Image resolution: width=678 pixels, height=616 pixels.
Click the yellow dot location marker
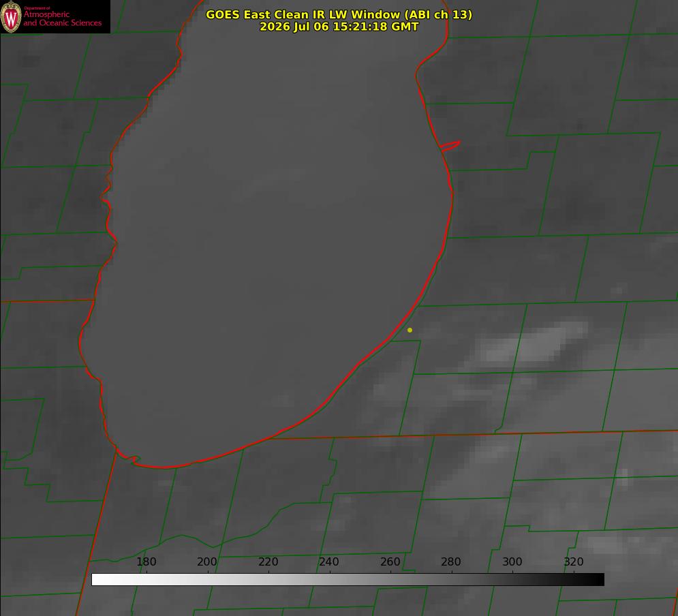[410, 330]
